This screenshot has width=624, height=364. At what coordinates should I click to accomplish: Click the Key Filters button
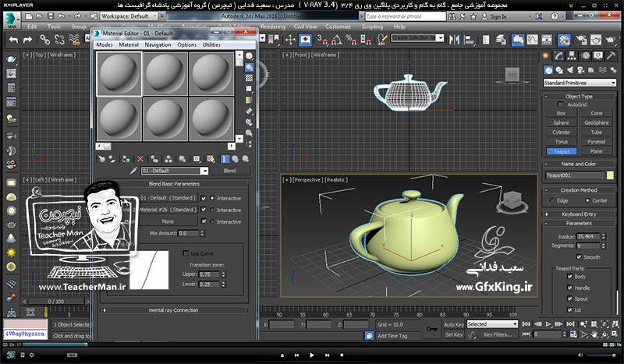tap(498, 335)
